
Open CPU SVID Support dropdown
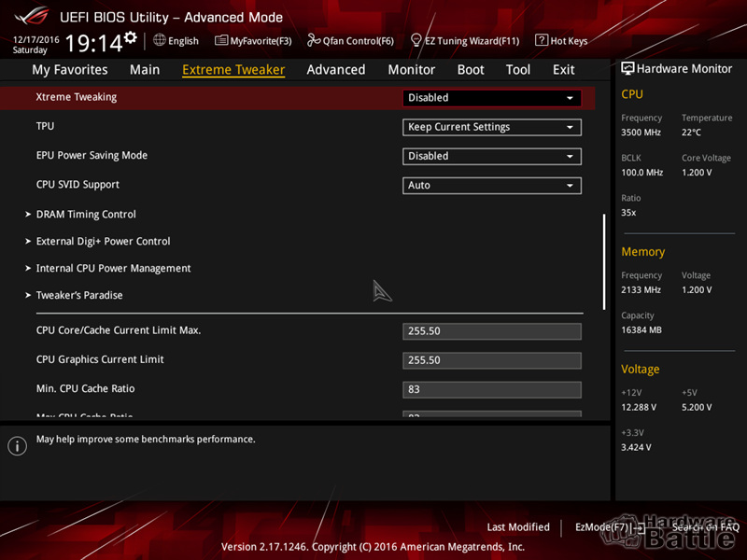pos(492,185)
